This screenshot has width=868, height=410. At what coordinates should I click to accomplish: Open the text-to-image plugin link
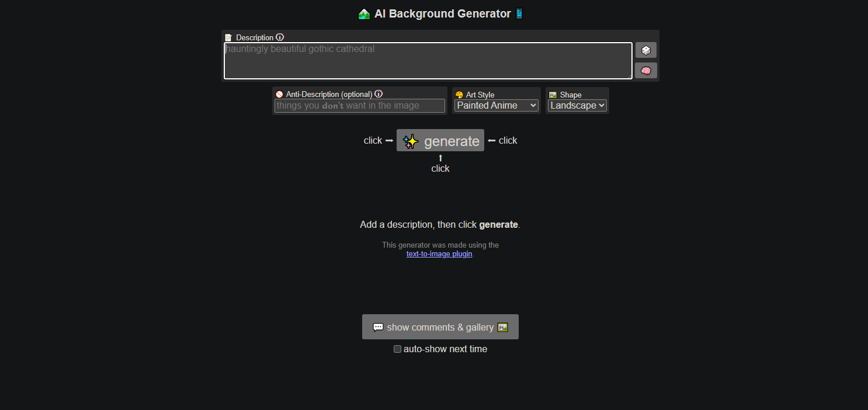click(x=439, y=253)
